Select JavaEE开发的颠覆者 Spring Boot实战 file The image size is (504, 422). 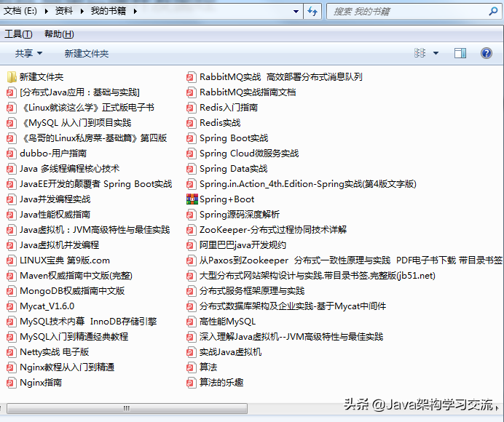coord(96,184)
